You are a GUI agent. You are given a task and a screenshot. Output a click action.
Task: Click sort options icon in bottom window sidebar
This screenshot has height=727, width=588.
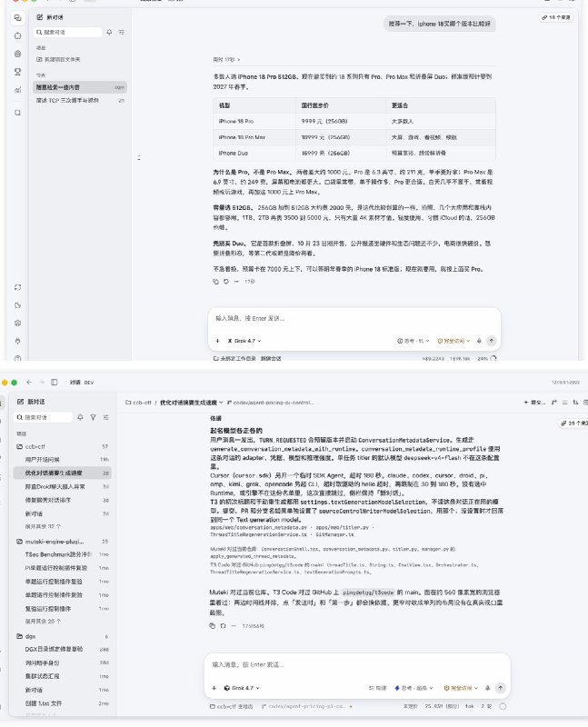pos(106,417)
